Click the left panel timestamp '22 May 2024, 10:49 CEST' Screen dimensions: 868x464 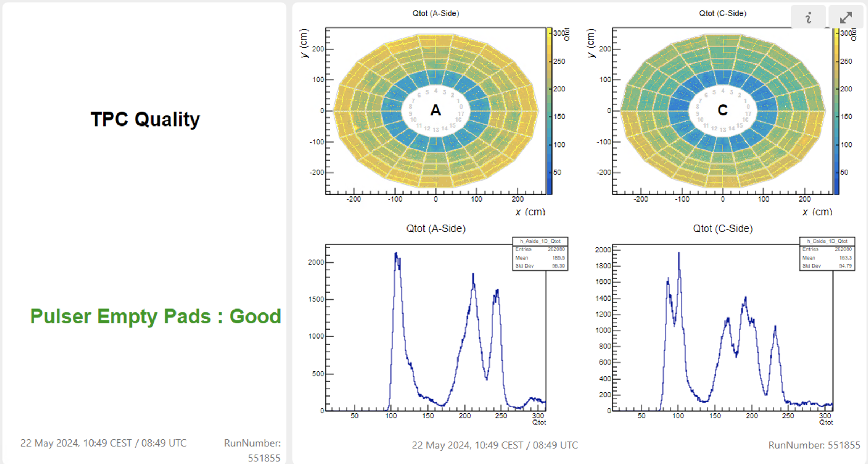click(x=103, y=443)
